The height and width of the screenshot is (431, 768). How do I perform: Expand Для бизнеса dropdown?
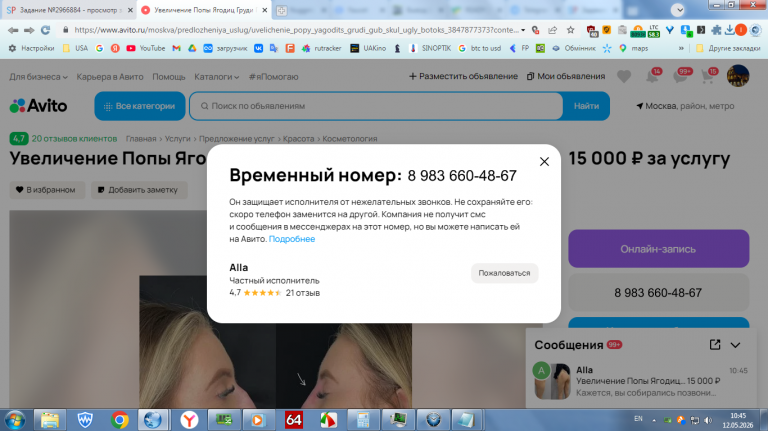click(38, 77)
